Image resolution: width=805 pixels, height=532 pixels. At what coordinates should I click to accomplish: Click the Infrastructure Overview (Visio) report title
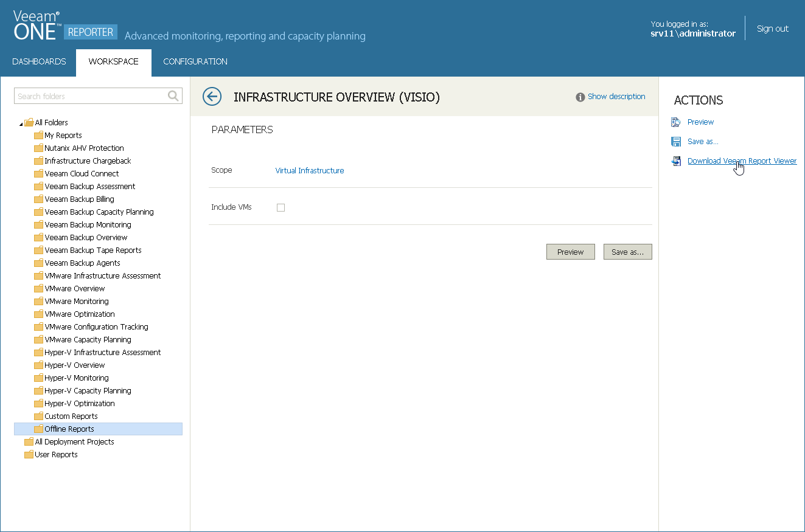click(336, 97)
